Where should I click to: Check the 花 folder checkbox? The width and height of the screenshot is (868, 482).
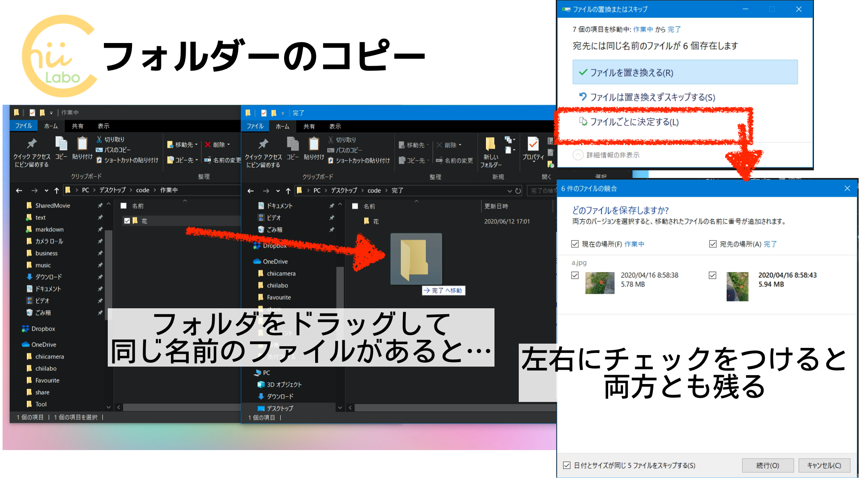click(x=127, y=221)
